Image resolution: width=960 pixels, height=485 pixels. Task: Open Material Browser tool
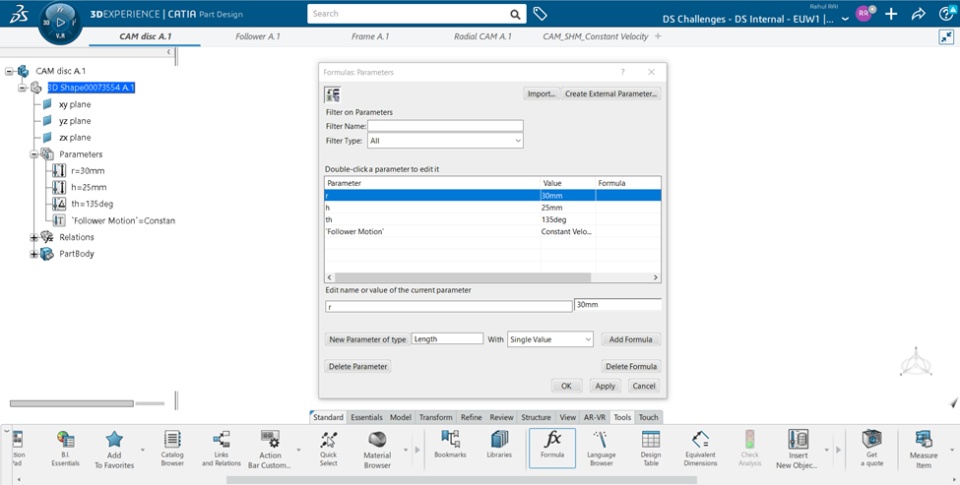[x=377, y=449]
